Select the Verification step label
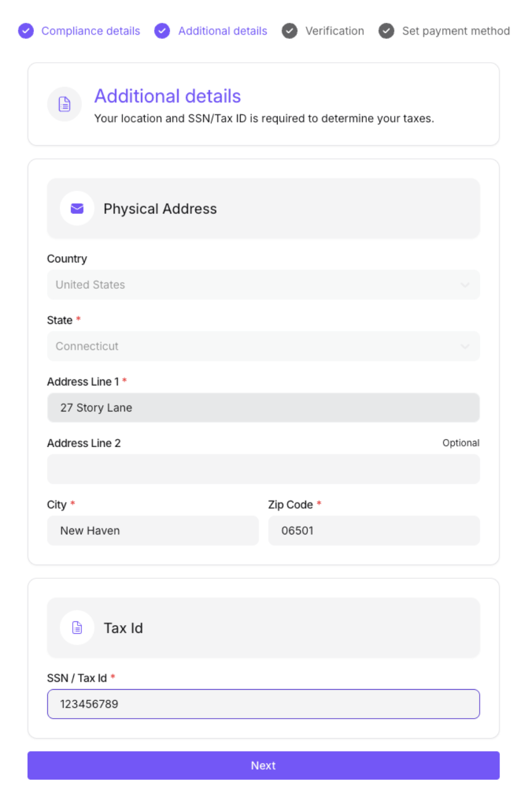 [334, 31]
